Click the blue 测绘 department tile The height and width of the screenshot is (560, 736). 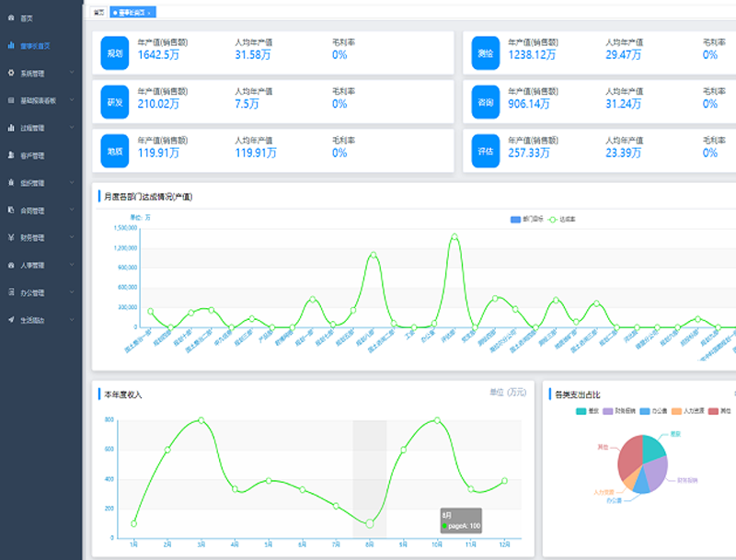[486, 53]
